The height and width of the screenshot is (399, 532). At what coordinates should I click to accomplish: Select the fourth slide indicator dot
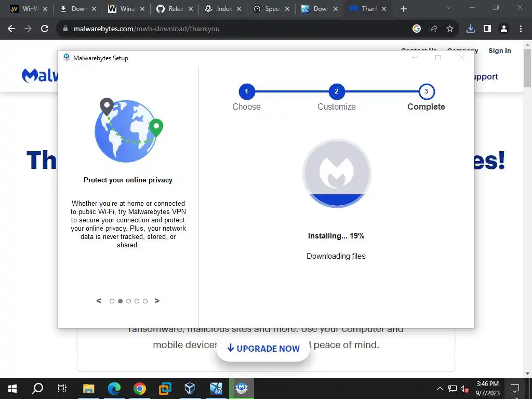click(x=137, y=301)
